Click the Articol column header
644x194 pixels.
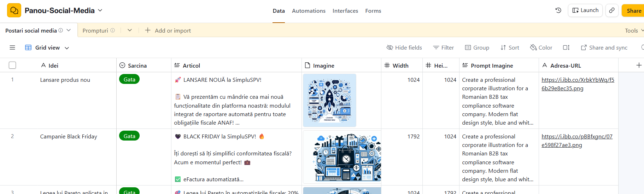pyautogui.click(x=236, y=65)
